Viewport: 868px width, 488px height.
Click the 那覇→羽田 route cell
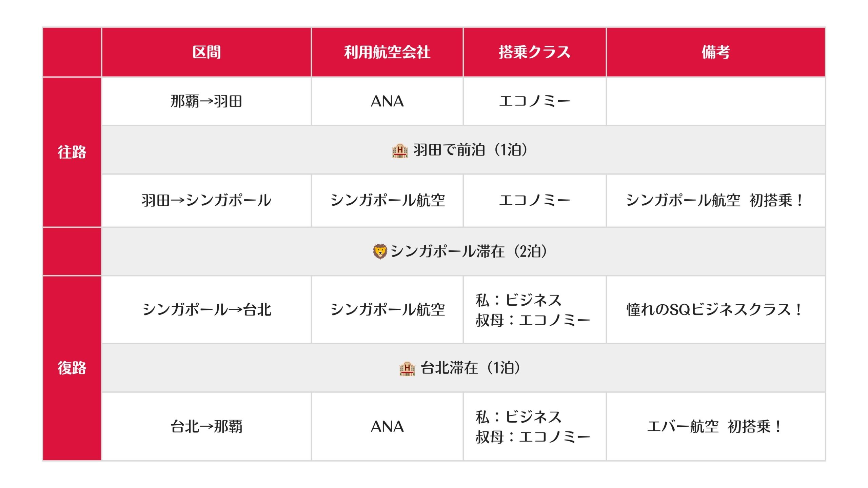(206, 101)
